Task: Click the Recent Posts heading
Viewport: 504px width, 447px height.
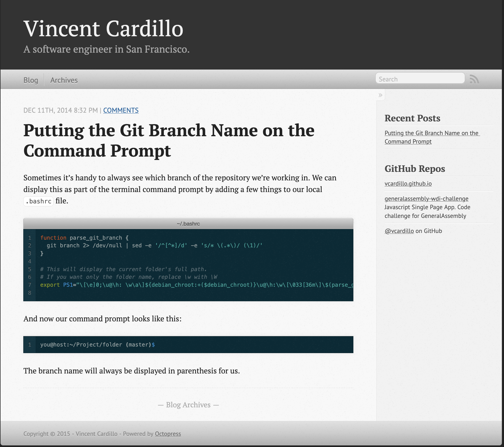Action: (x=412, y=118)
